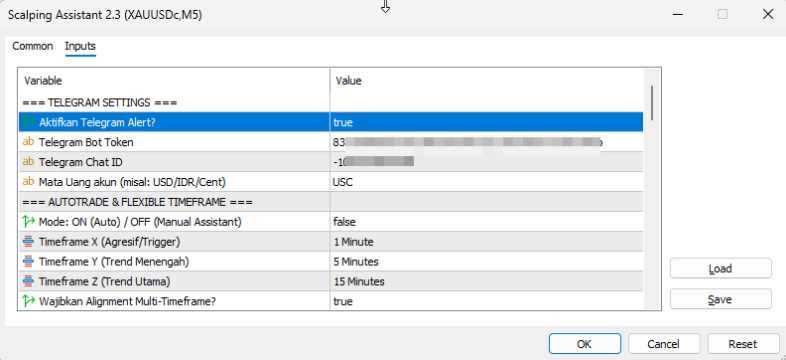Edit the Telegram Bot Token value field

[x=487, y=142]
